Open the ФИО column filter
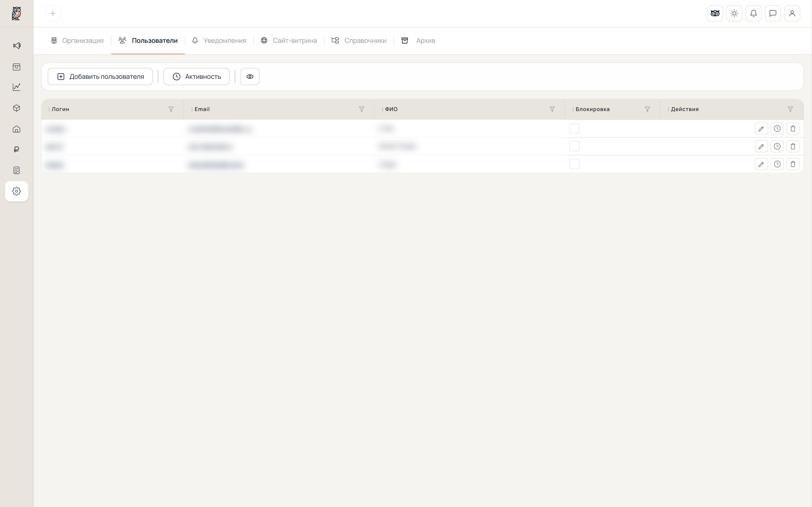 coord(552,109)
